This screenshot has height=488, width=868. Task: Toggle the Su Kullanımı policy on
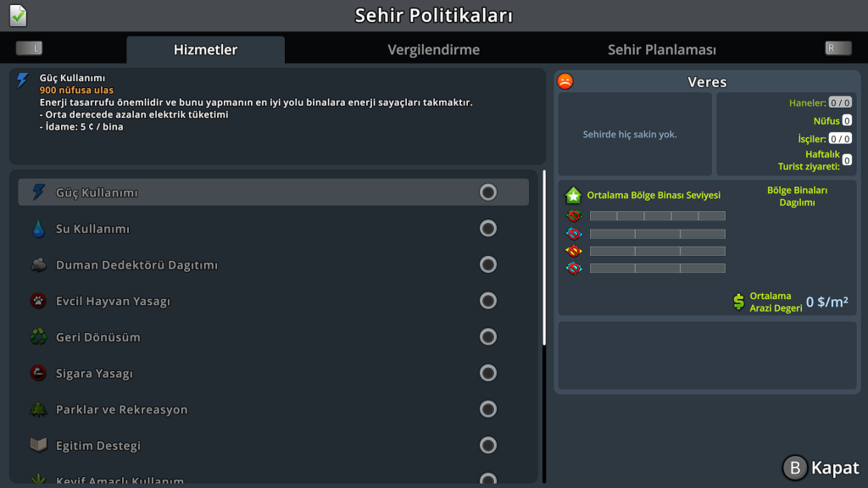[488, 229]
